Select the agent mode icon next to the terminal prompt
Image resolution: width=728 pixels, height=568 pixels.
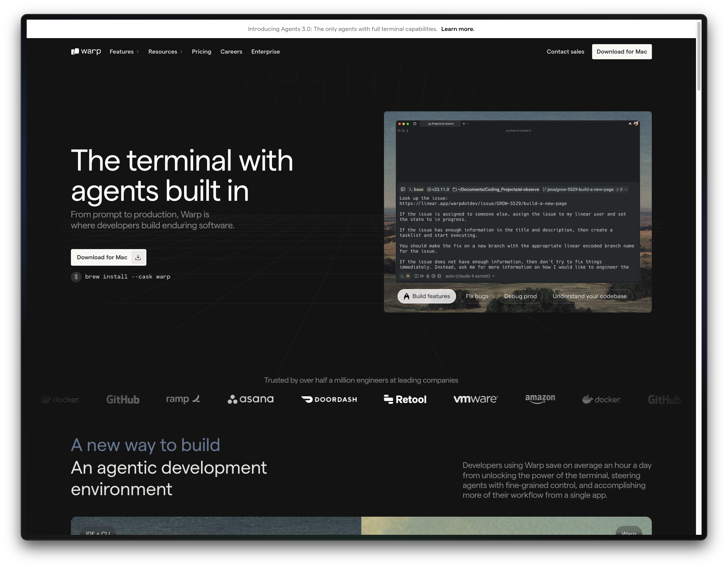[x=408, y=276]
